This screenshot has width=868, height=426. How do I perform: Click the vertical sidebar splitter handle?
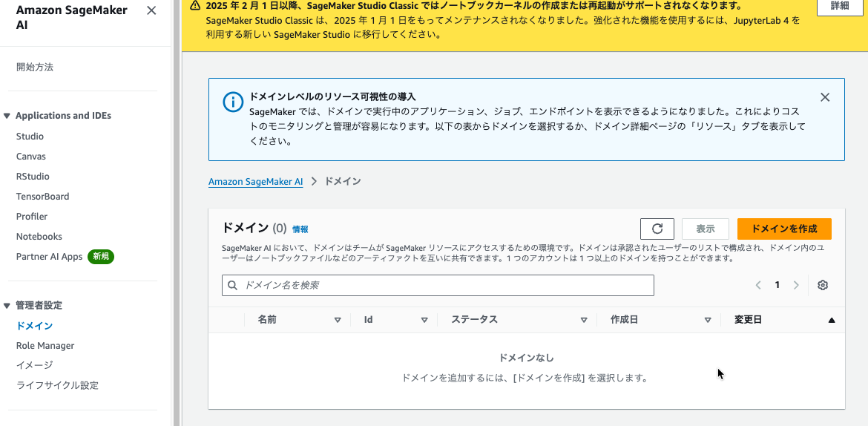(177, 213)
